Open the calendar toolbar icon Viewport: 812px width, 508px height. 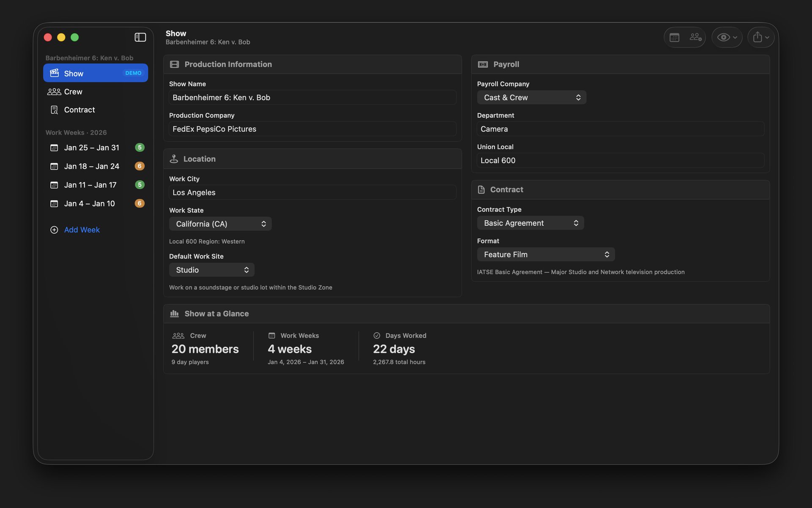[675, 37]
